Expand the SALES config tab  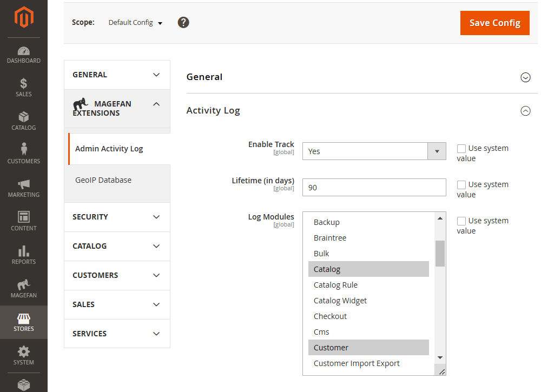coord(117,304)
